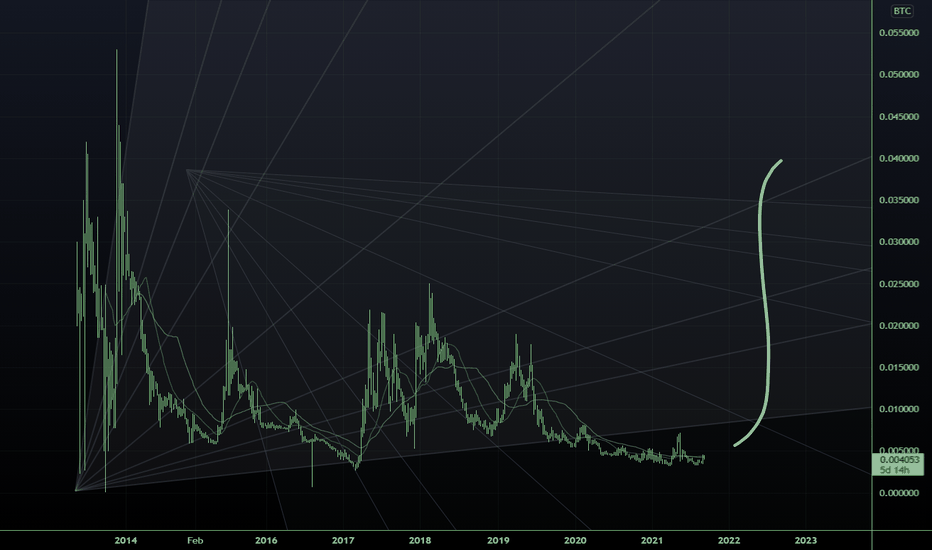Screen dimensions: 932x550
Task: Click price level 0.055000 on axis
Action: tap(899, 33)
